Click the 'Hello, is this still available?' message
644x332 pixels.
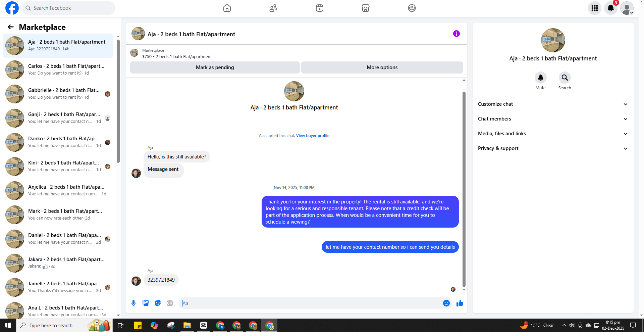click(177, 157)
